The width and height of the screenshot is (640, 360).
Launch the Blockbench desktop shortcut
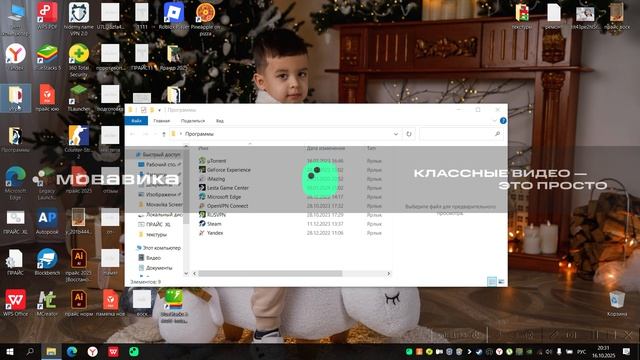(47, 261)
